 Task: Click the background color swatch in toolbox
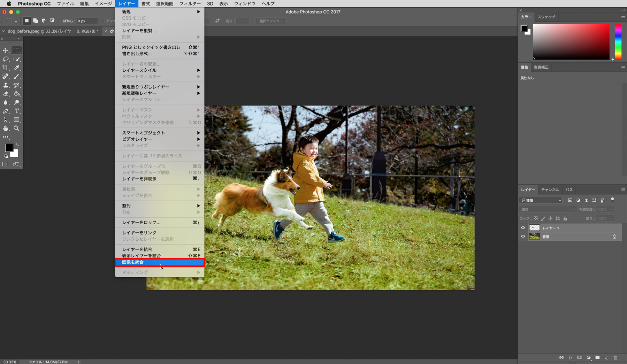coord(15,154)
